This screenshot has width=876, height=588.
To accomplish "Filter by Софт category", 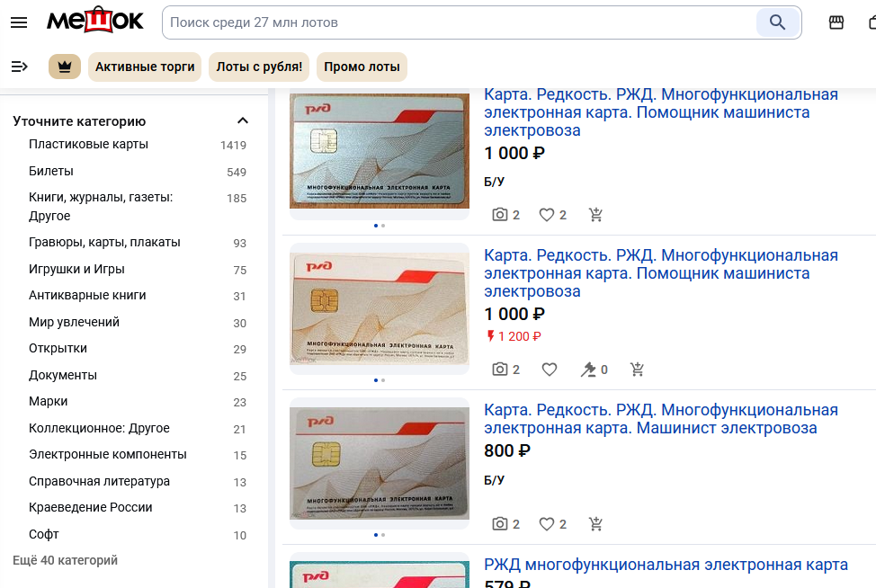I will coord(43,534).
